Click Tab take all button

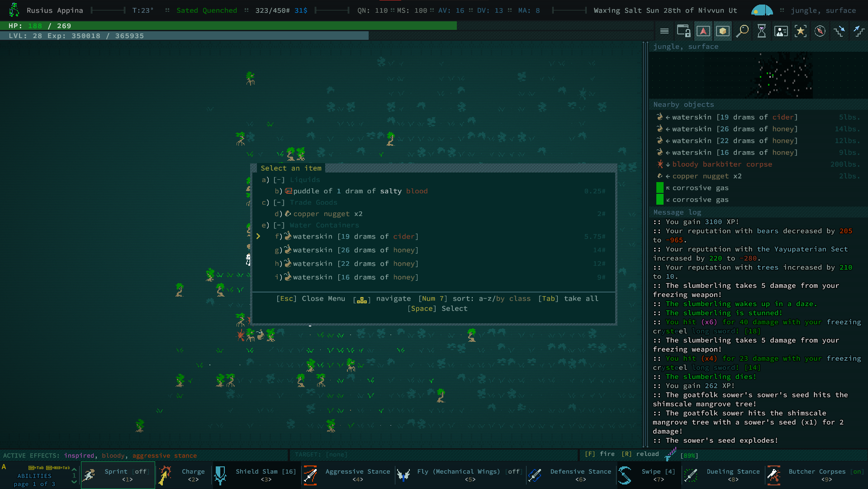pyautogui.click(x=568, y=298)
